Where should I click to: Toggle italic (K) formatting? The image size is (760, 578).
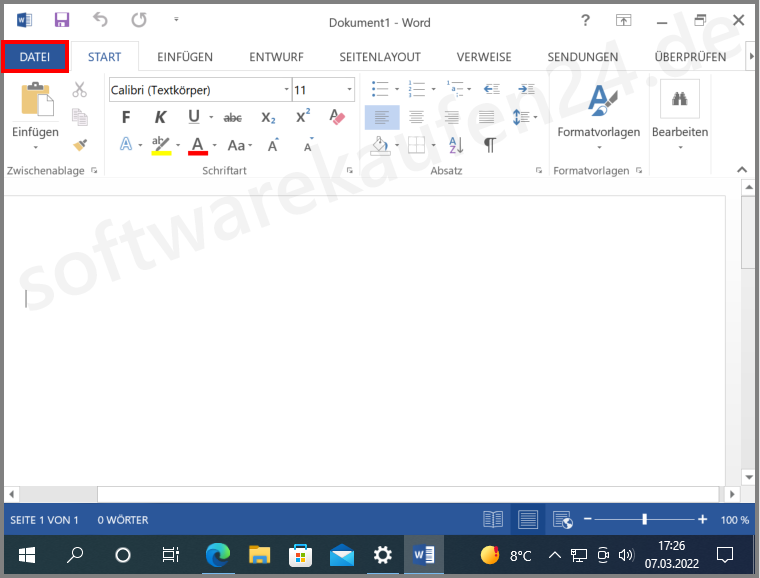click(160, 117)
